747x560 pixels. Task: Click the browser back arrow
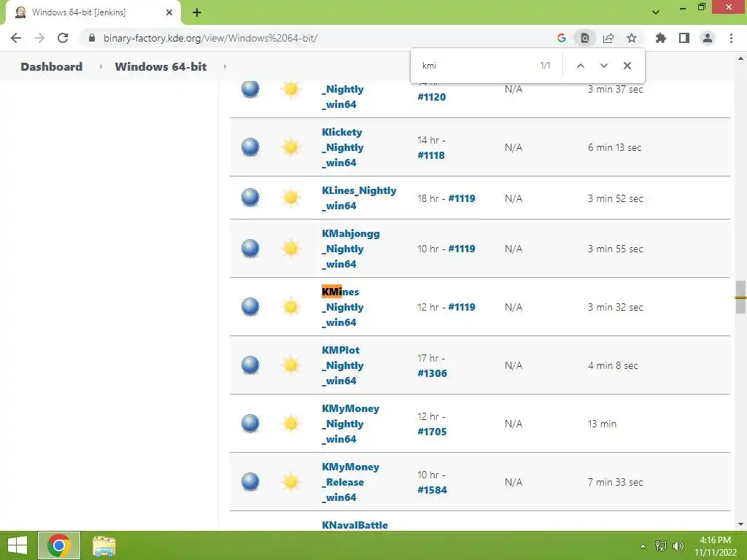click(x=16, y=38)
